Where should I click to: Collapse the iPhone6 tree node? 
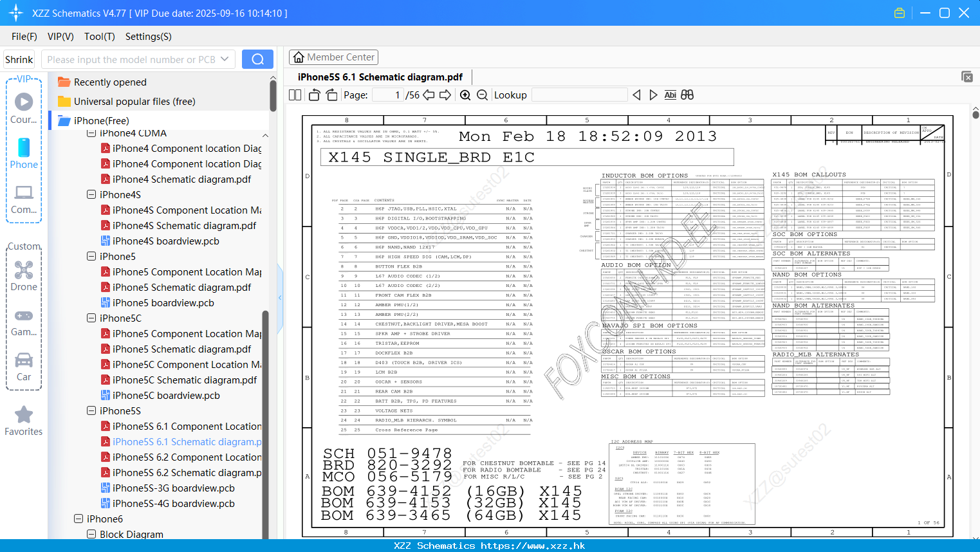pyautogui.click(x=79, y=519)
